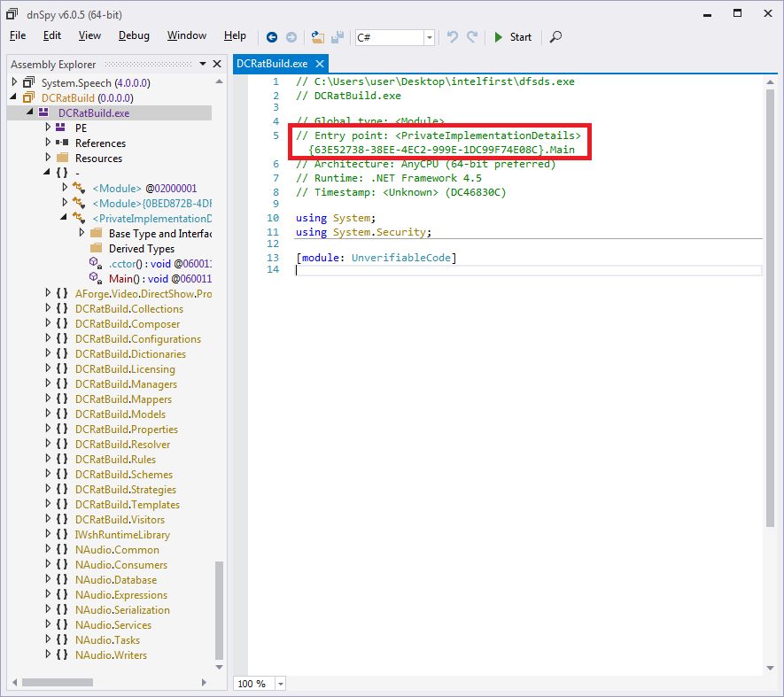Image resolution: width=784 pixels, height=697 pixels.
Task: Click the Undo toolbar icon
Action: (453, 37)
